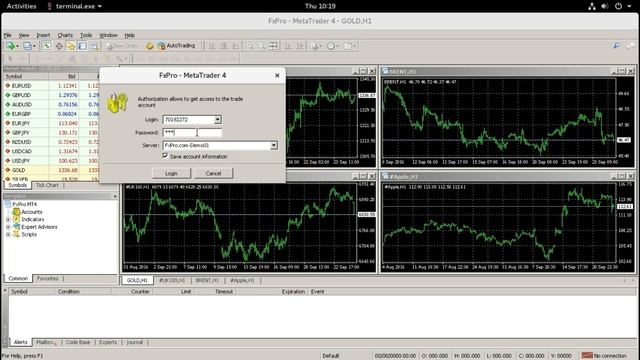Screen dimensions: 640x360
Task: Click the Zoom Out toolbar icon
Action: pos(261,46)
